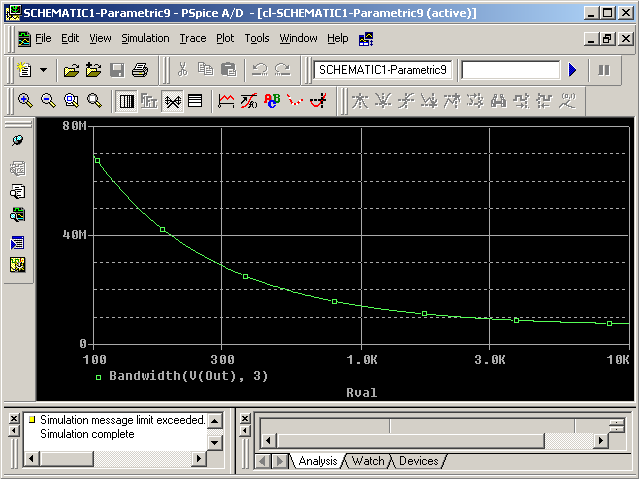Click the Pause simulation button
The height and width of the screenshot is (479, 639).
[x=604, y=70]
